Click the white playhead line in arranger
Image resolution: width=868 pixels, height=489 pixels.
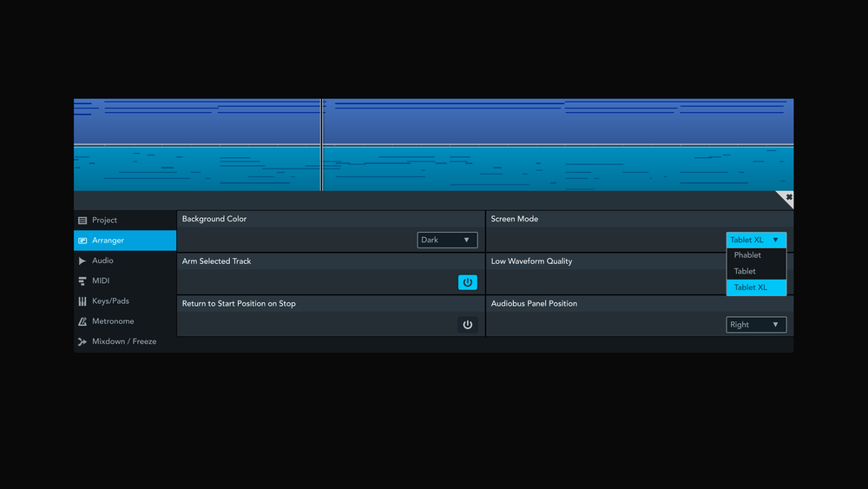pyautogui.click(x=322, y=144)
